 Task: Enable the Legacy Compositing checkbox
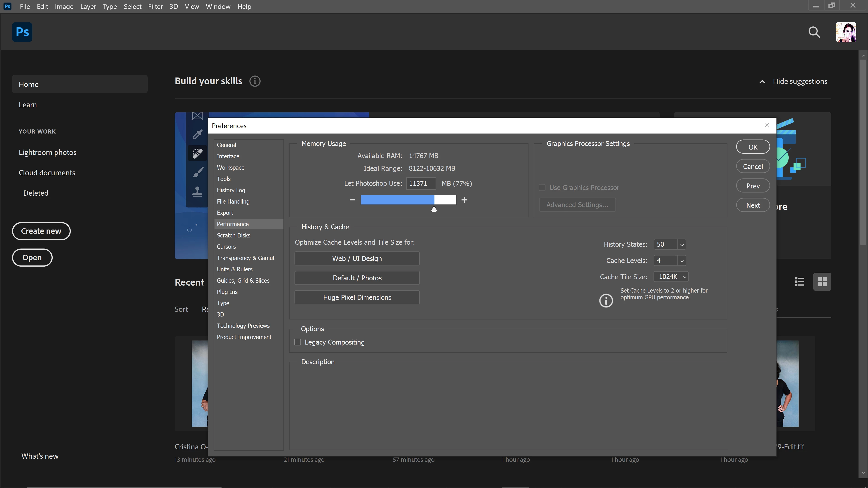click(297, 342)
